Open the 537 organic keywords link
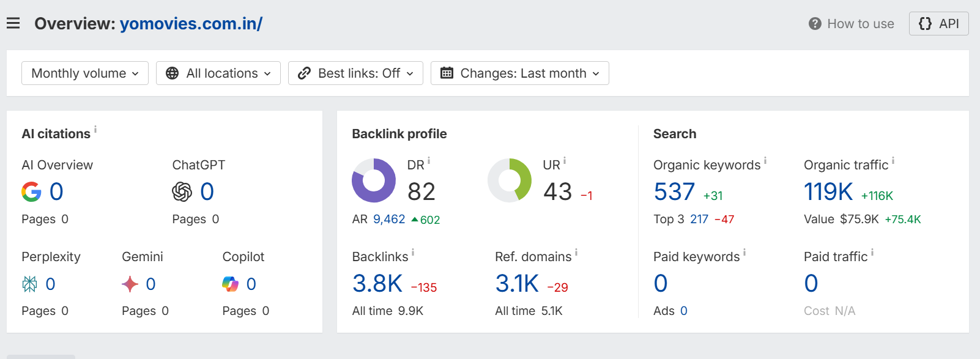 pos(674,192)
